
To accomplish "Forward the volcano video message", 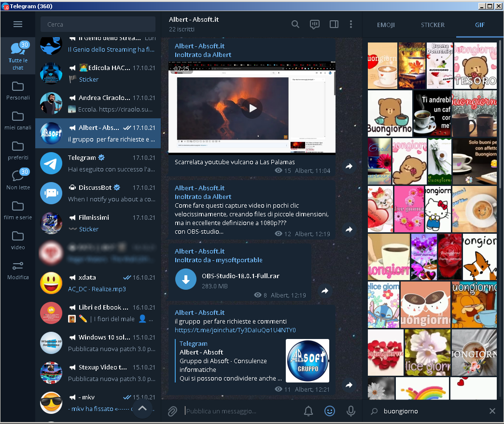I will pos(349,166).
